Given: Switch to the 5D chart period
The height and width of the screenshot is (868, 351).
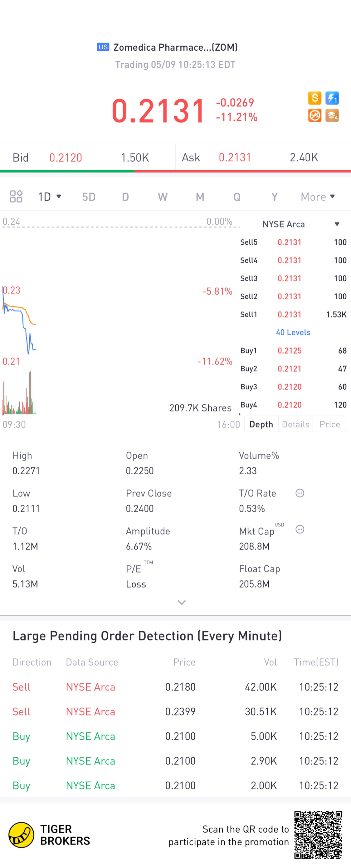Looking at the screenshot, I should 89,197.
